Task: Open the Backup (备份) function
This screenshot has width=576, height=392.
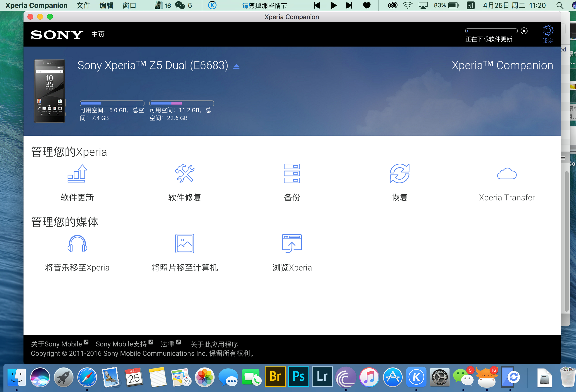Action: 292,173
